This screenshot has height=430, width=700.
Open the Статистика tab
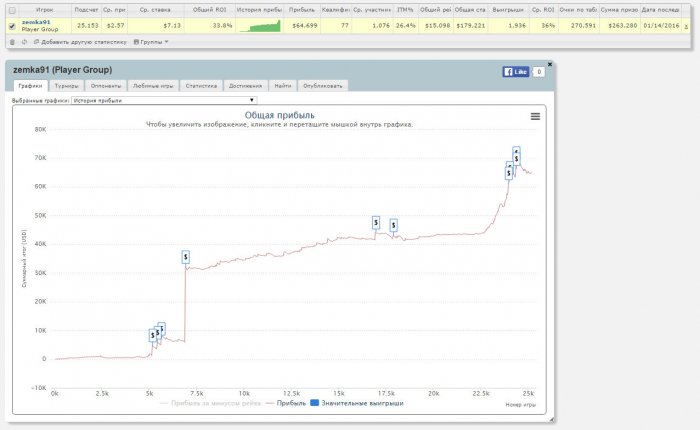(201, 86)
